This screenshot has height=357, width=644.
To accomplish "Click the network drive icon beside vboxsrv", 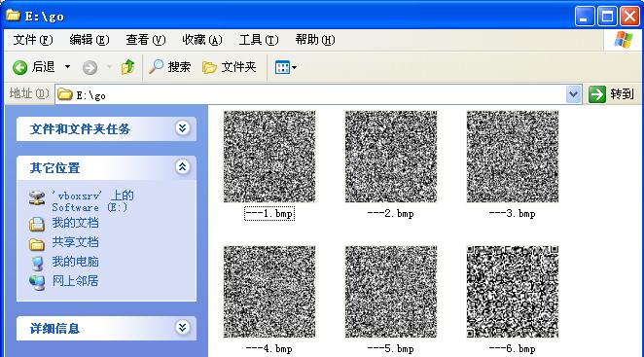I will pos(37,198).
